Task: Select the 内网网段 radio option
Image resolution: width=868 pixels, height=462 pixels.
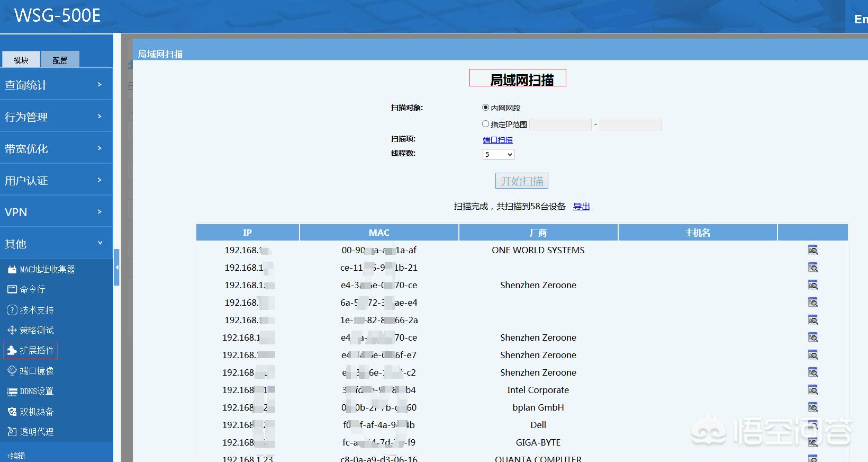Action: click(x=485, y=108)
